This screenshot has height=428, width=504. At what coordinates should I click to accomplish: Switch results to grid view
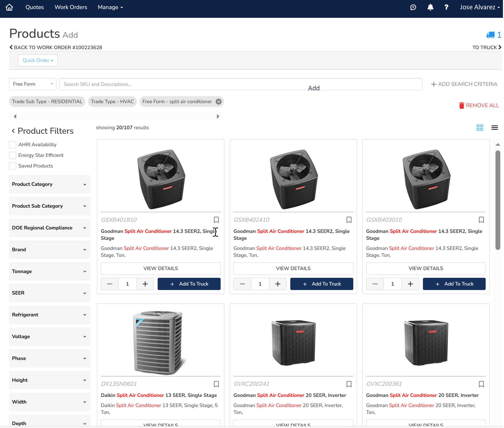point(480,128)
